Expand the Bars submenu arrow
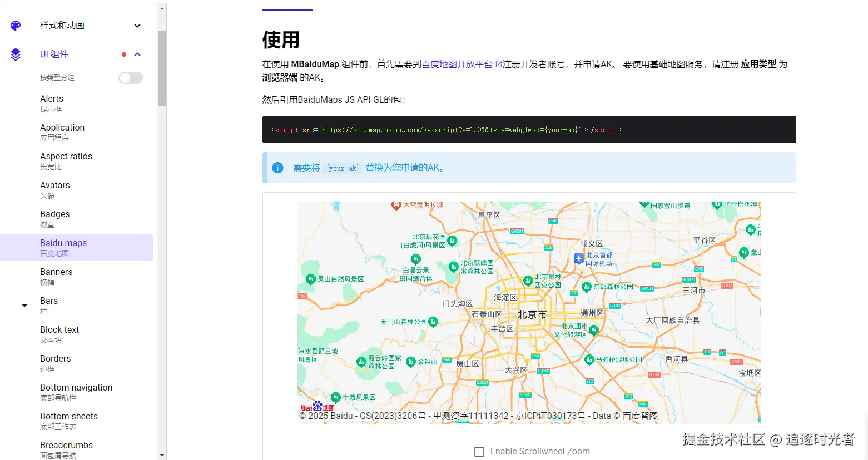The height and width of the screenshot is (460, 868). pyautogui.click(x=24, y=306)
